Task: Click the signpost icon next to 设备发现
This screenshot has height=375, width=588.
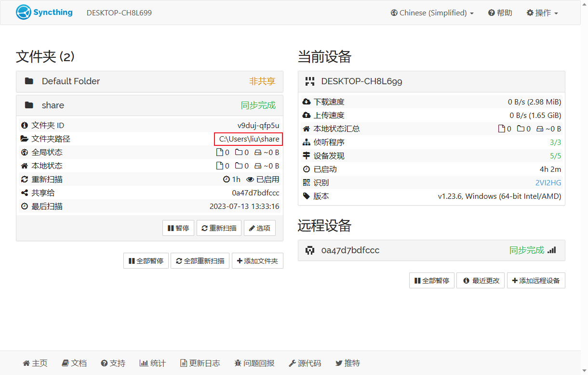Action: click(307, 156)
